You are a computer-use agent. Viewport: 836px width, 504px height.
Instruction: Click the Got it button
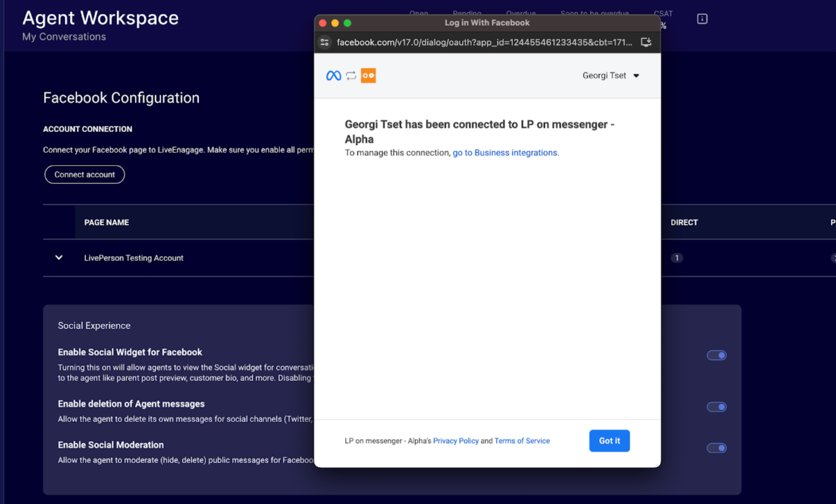coord(609,441)
